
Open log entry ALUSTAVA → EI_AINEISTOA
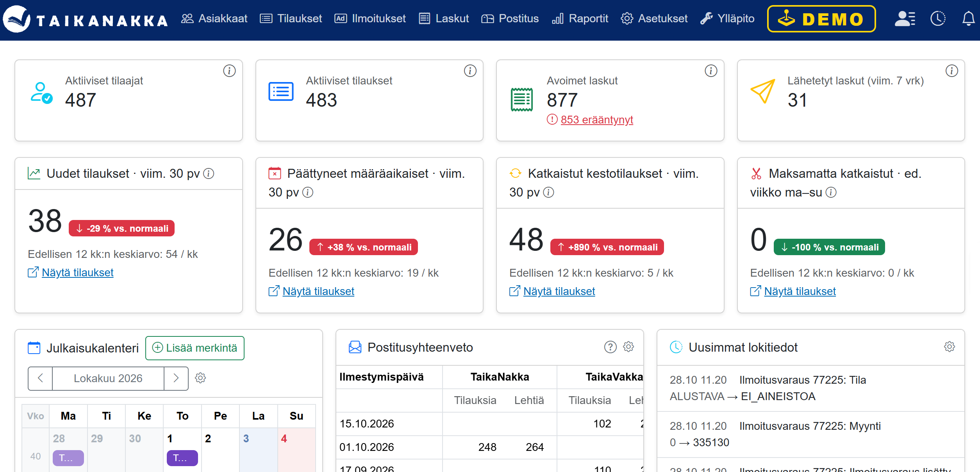coord(811,388)
